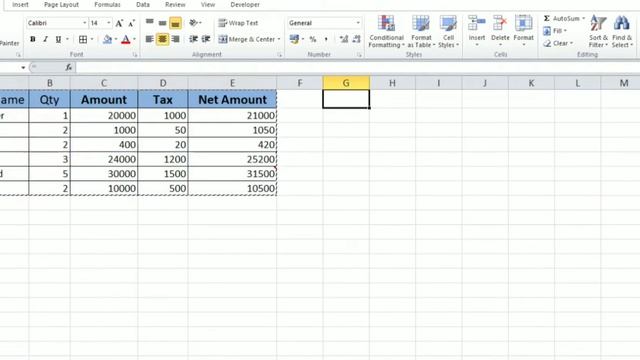The image size is (640, 360).
Task: Increase font size
Action: [119, 23]
